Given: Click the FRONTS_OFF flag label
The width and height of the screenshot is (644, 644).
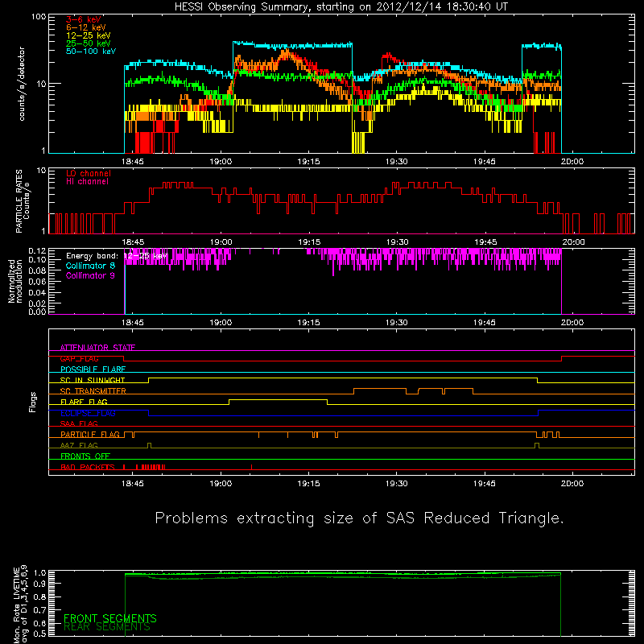Looking at the screenshot, I should click(x=85, y=456).
